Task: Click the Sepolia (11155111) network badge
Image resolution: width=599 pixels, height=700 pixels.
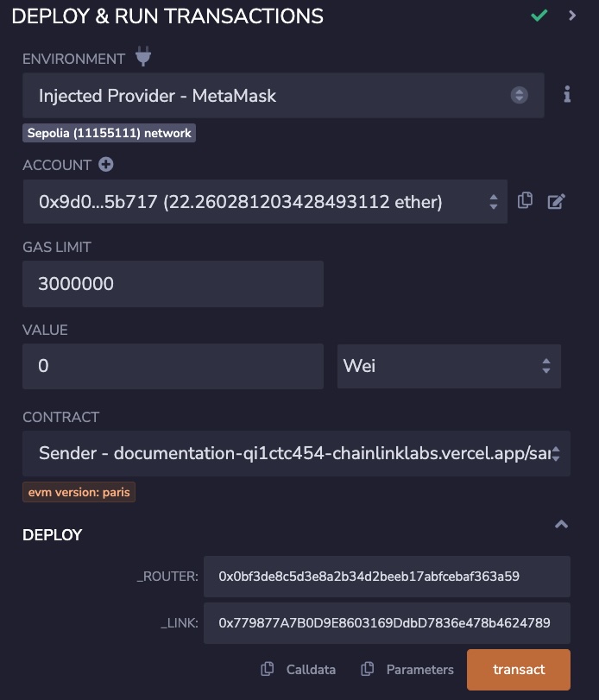Action: point(110,133)
